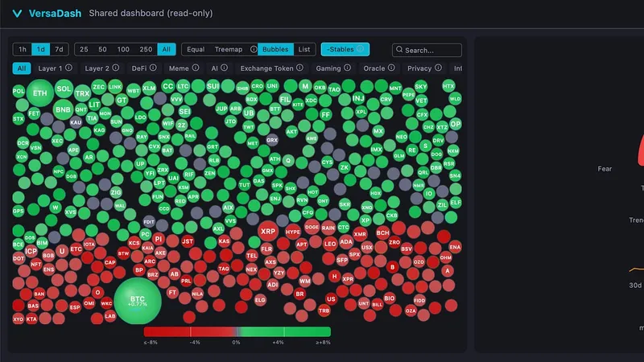Open the Meme info icon
The width and height of the screenshot is (644, 362).
coord(196,68)
